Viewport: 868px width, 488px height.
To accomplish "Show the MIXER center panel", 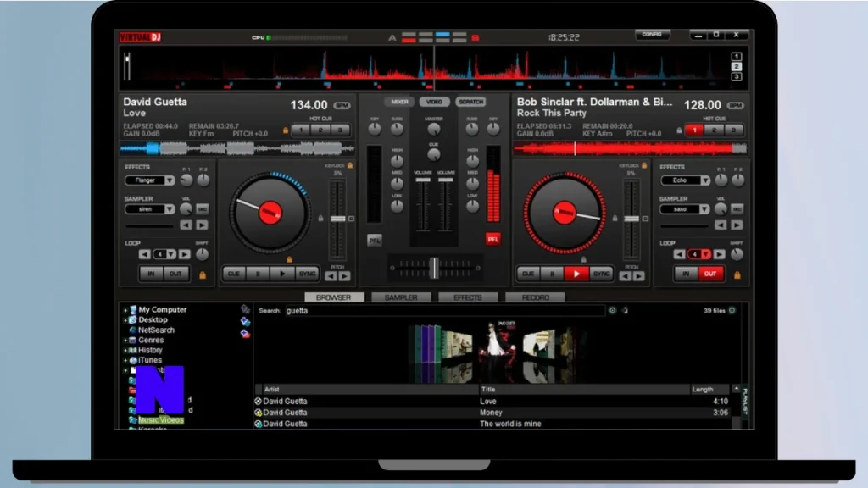I will click(x=399, y=102).
